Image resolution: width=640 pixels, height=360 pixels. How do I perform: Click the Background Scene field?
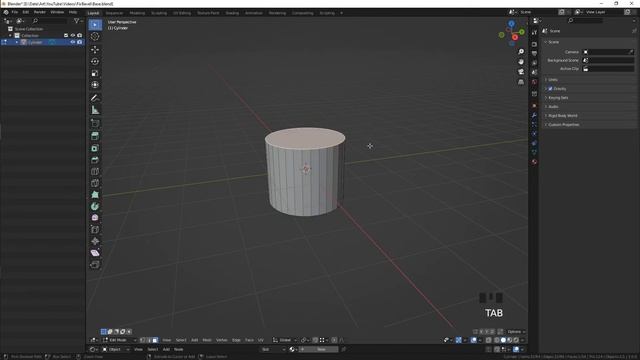pos(608,60)
